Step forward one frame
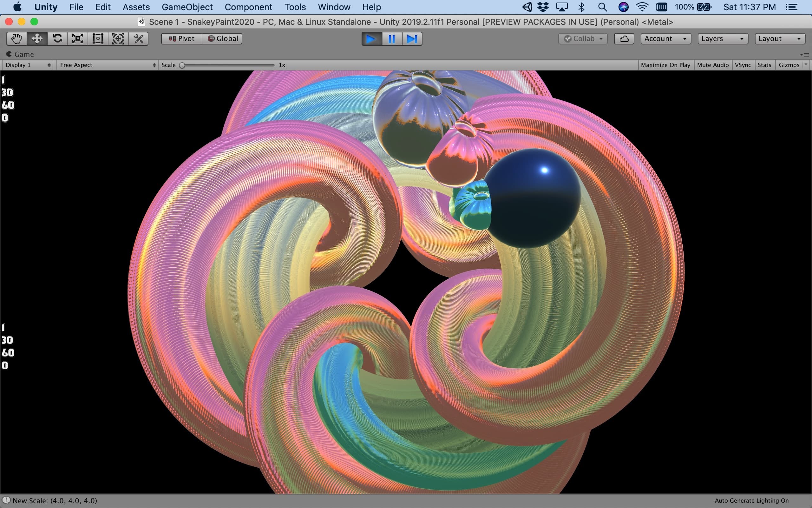812x508 pixels. pos(412,39)
